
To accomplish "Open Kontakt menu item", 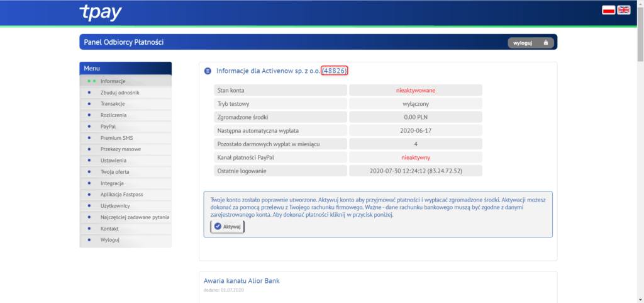I will (x=126, y=228).
